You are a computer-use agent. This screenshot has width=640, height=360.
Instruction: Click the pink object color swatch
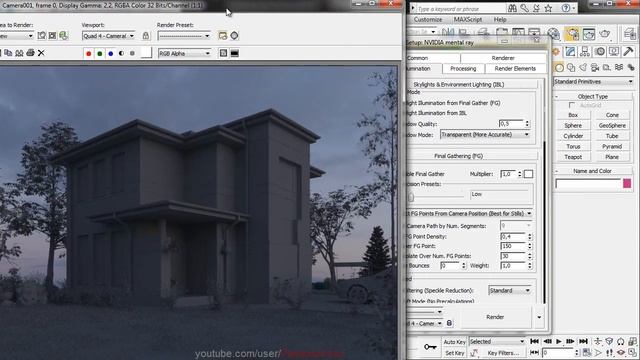tap(627, 183)
